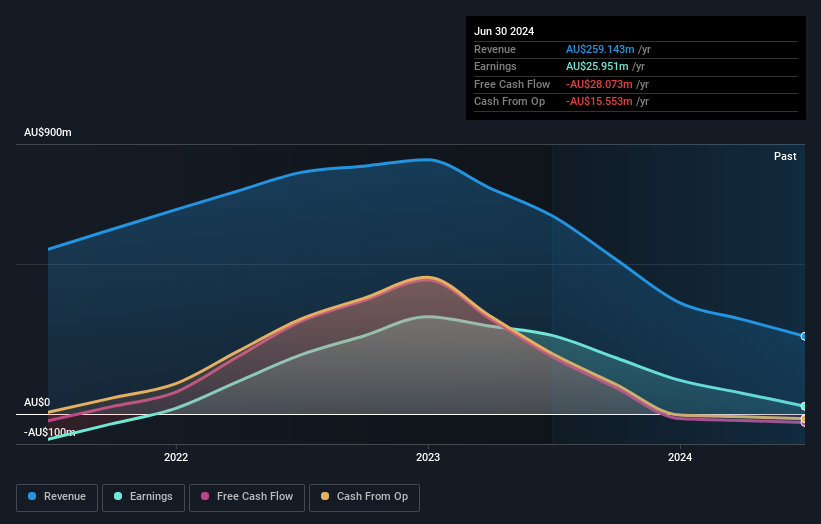Click the -AU$28.073m free cash flow value
The image size is (821, 524).
click(x=599, y=84)
